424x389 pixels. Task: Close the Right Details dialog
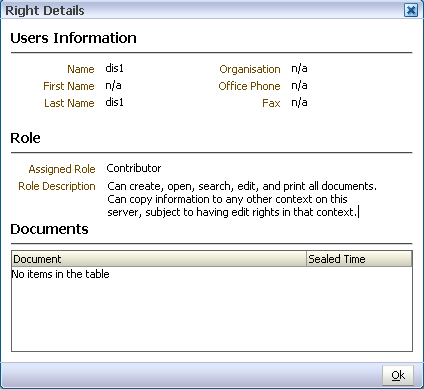point(411,10)
